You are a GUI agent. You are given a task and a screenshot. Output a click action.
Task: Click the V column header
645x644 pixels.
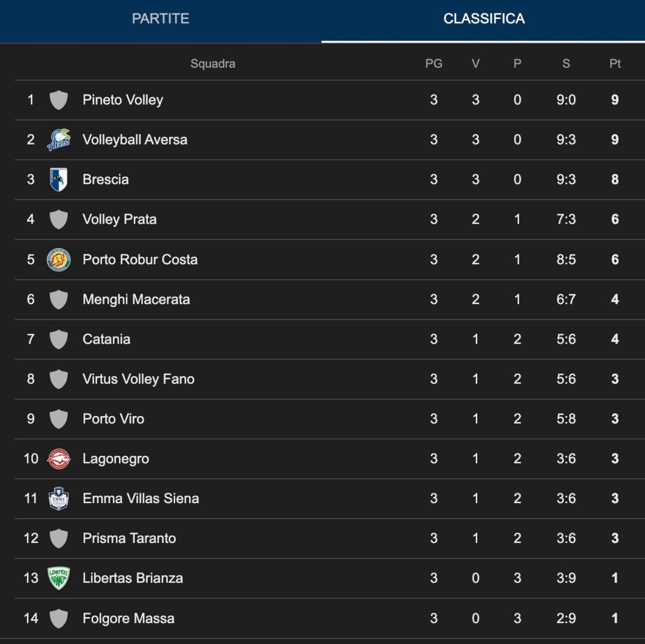475,63
